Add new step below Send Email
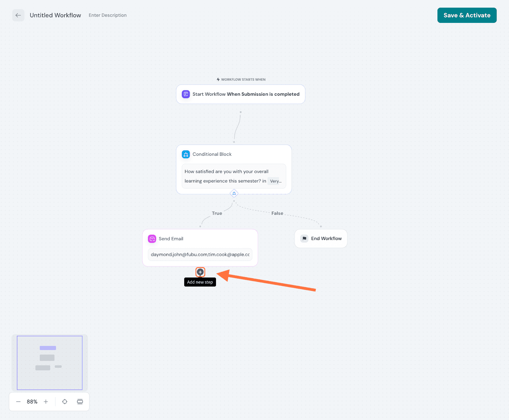Image resolution: width=509 pixels, height=420 pixels. pyautogui.click(x=200, y=272)
